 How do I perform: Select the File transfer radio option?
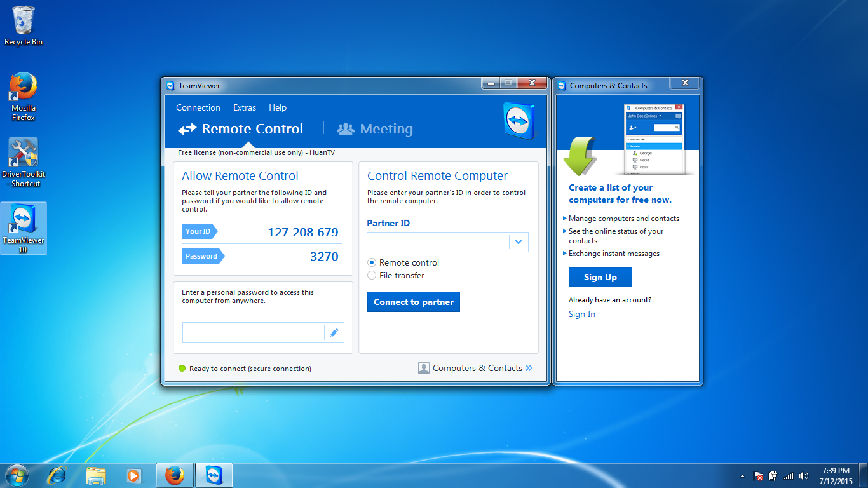point(372,275)
